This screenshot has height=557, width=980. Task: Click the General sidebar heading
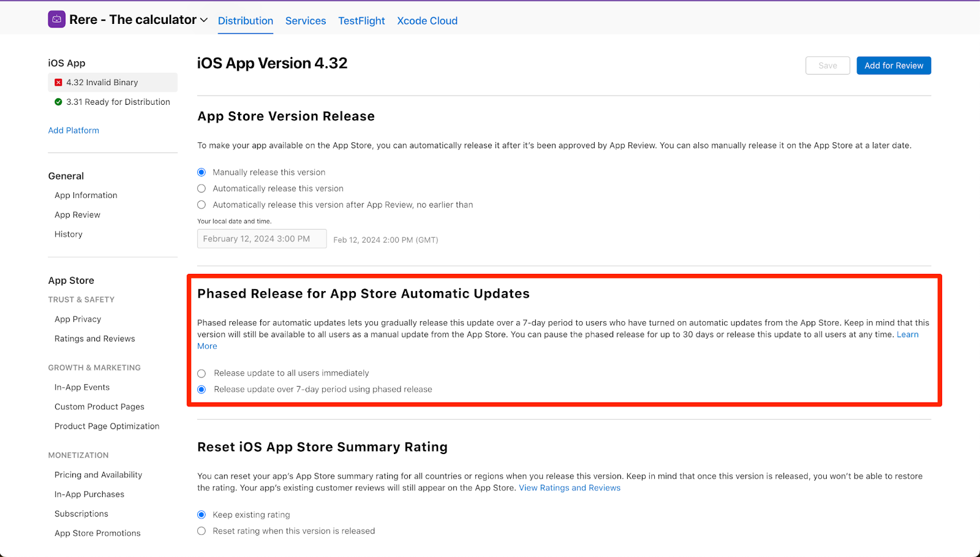[66, 176]
